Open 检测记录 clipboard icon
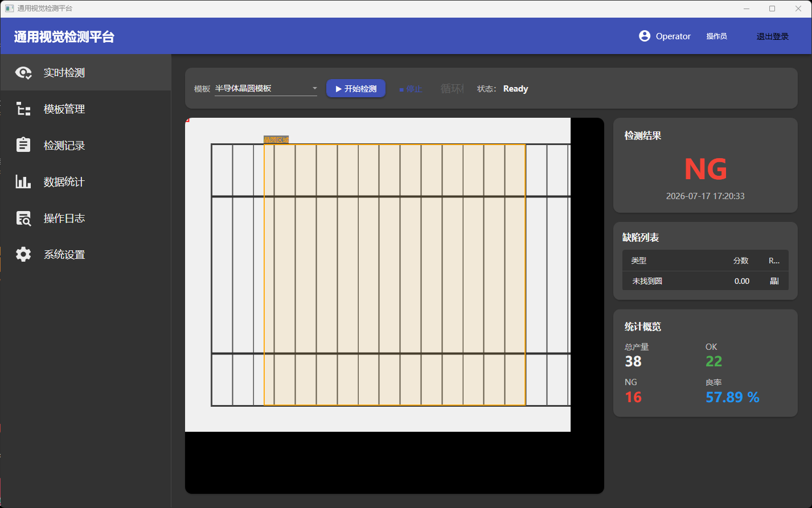The height and width of the screenshot is (508, 812). 23,145
